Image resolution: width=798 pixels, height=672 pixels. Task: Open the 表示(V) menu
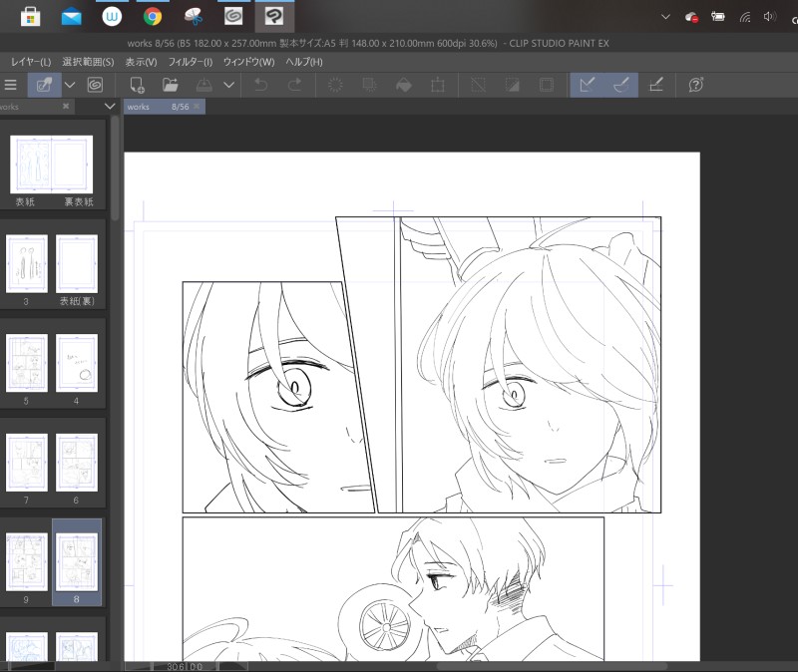pos(141,62)
